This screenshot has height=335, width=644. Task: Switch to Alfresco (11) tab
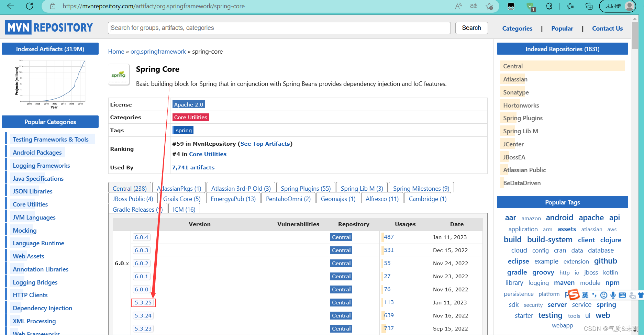pos(382,199)
